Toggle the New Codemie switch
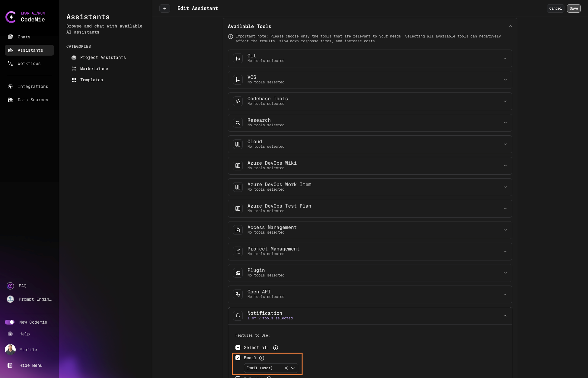The width and height of the screenshot is (588, 378). tap(10, 322)
